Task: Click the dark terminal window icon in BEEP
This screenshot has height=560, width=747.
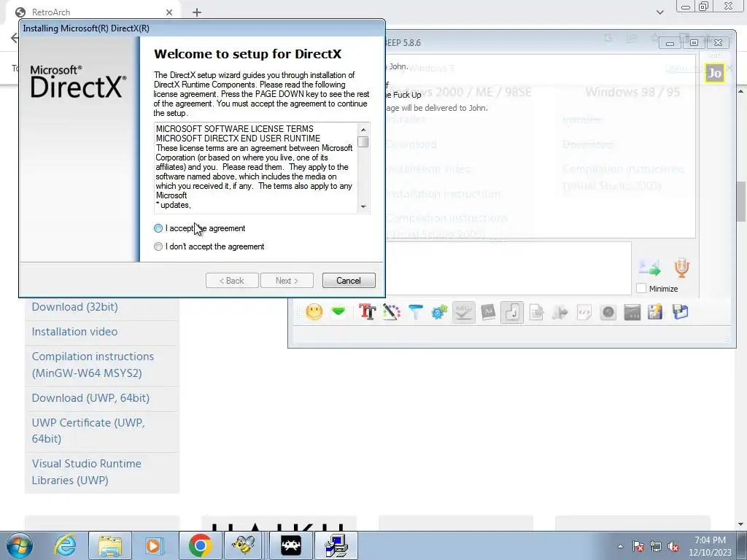Action: pos(632,312)
